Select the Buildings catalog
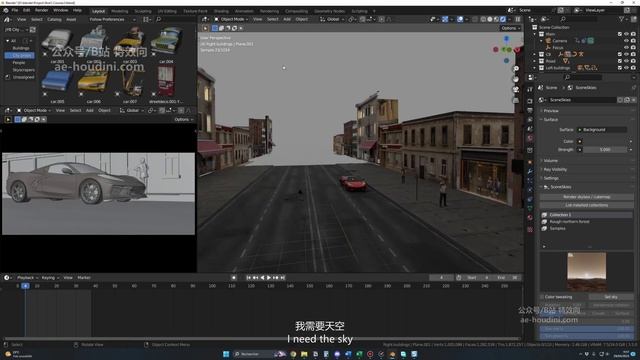 (21, 48)
